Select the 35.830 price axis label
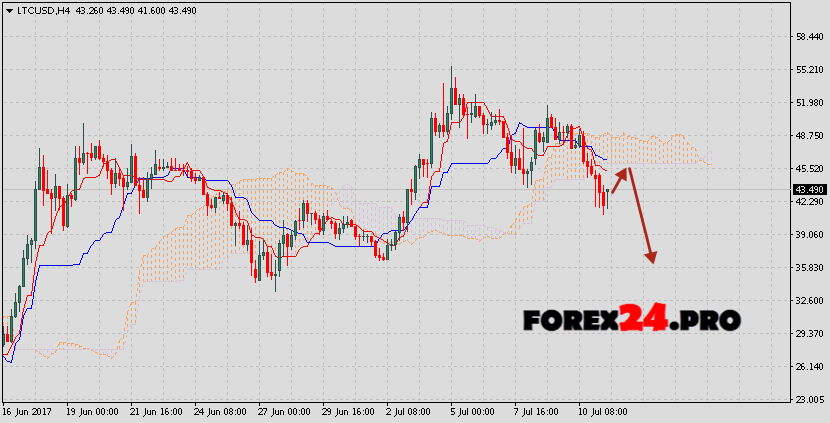The height and width of the screenshot is (423, 830). pos(808,268)
